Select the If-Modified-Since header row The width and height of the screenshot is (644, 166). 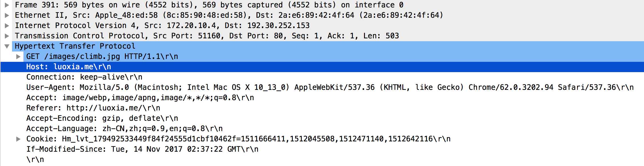pyautogui.click(x=142, y=149)
